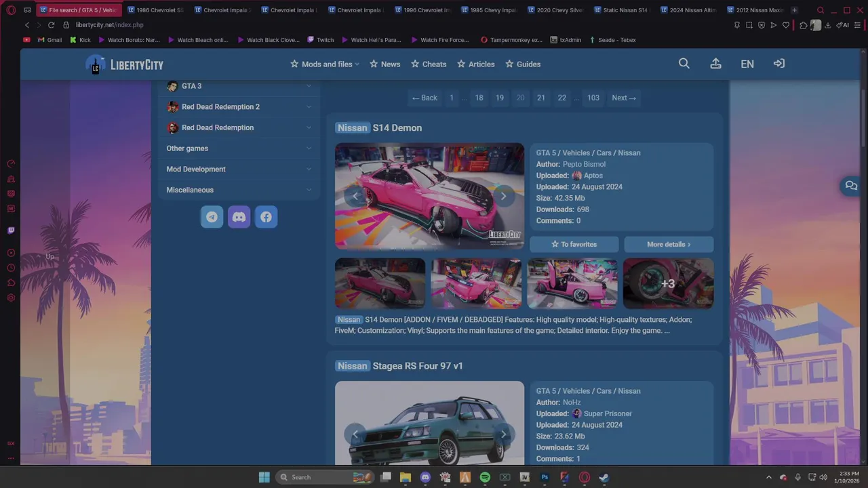Viewport: 868px width, 488px height.
Task: Open the site search magnifier icon
Action: pos(684,64)
